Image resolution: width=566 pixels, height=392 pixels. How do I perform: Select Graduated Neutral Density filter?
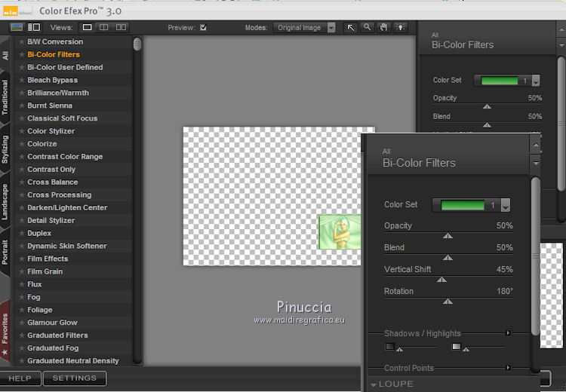pos(73,361)
